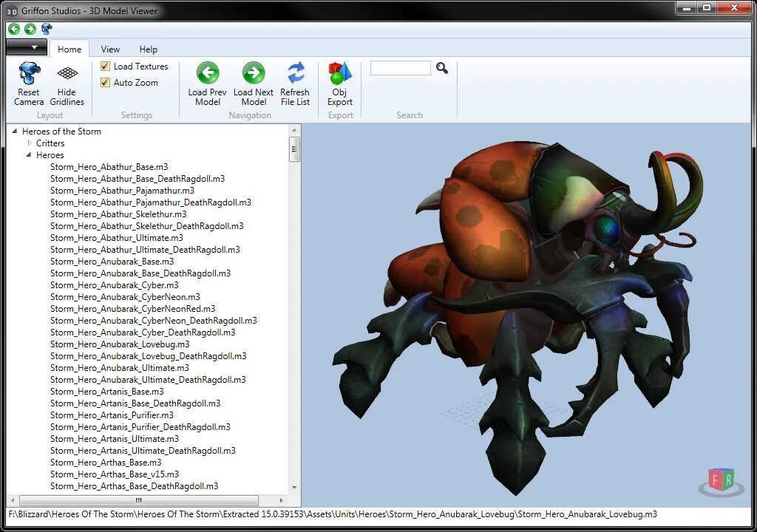Select Storm_Hero_Anubarak_Base.m3
Viewport: 757px width, 532px height.
tap(112, 261)
